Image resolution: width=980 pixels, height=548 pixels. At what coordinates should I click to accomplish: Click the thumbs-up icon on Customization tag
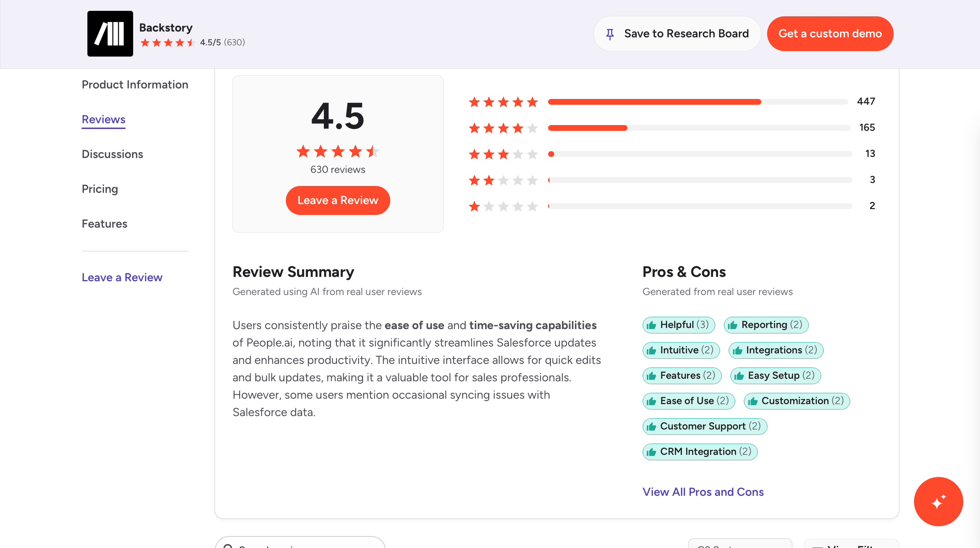tap(753, 401)
